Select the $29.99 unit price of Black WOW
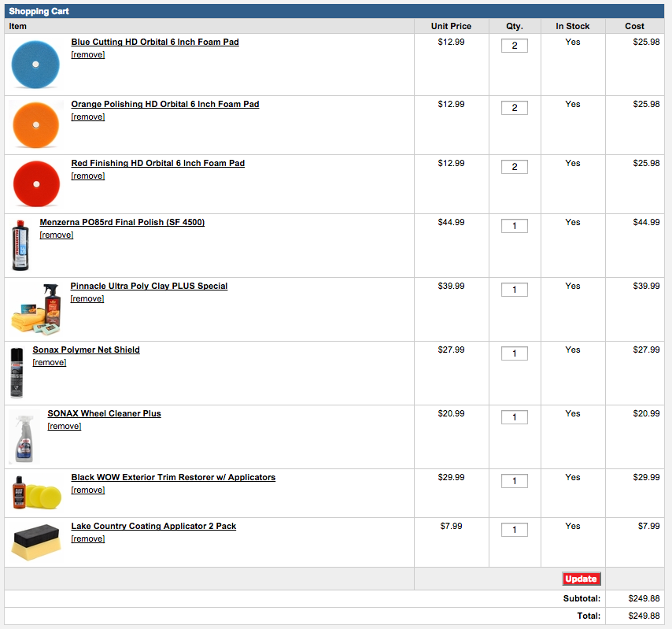The image size is (672, 629). pos(451,478)
